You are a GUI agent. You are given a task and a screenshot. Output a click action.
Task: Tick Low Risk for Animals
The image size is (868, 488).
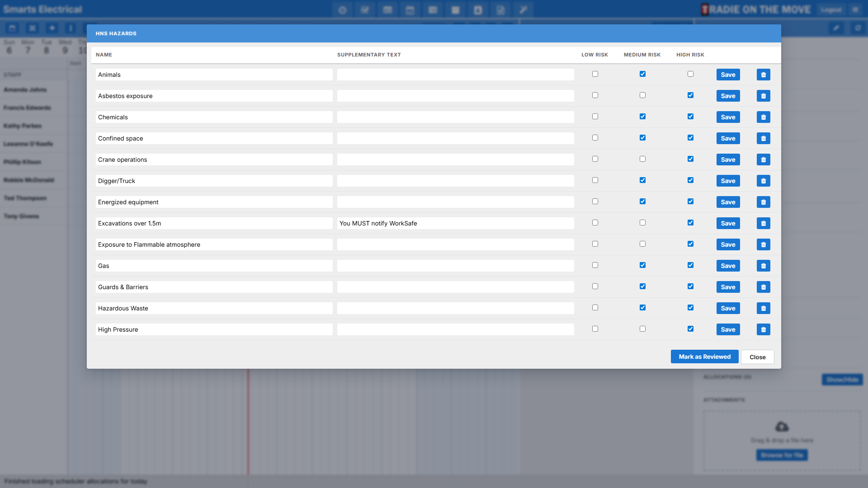[x=595, y=74]
